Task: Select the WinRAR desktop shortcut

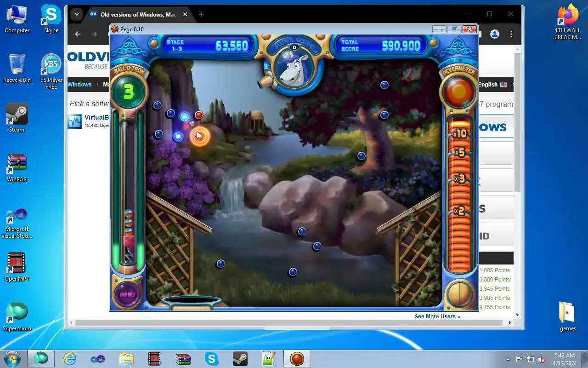Action: coord(17,168)
